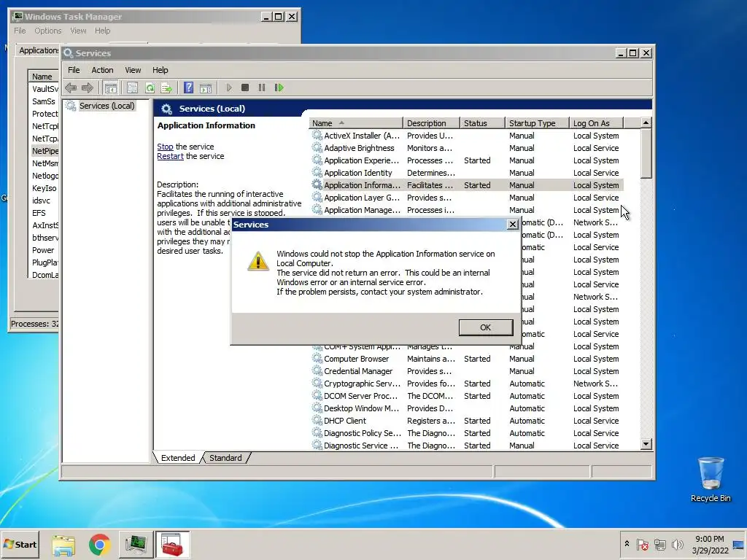The height and width of the screenshot is (560, 747).
Task: Sort by the Status column header
Action: point(482,122)
